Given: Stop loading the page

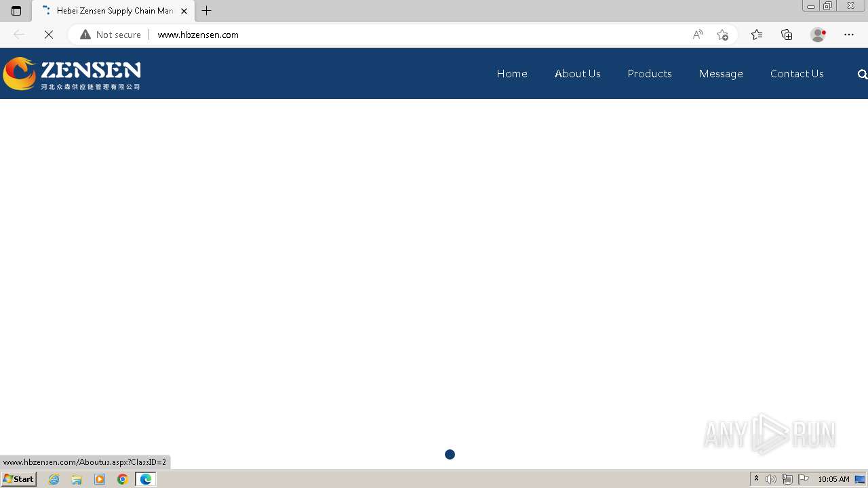Looking at the screenshot, I should pyautogui.click(x=49, y=35).
